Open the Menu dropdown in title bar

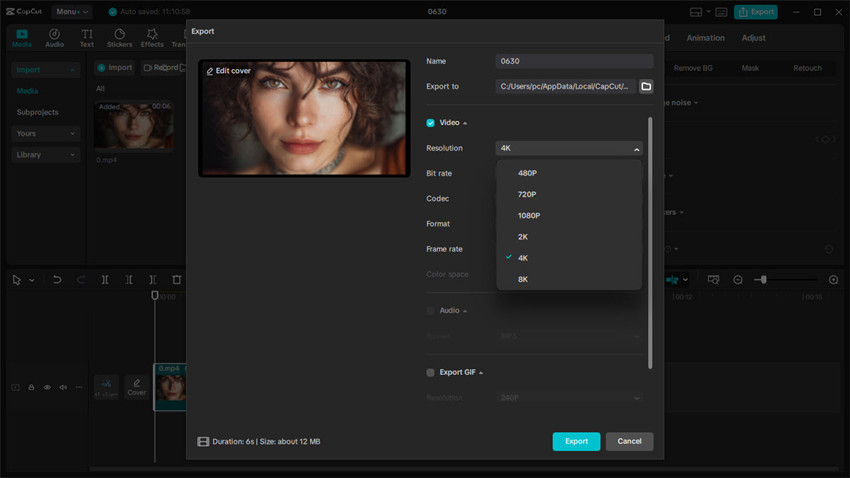pyautogui.click(x=72, y=11)
